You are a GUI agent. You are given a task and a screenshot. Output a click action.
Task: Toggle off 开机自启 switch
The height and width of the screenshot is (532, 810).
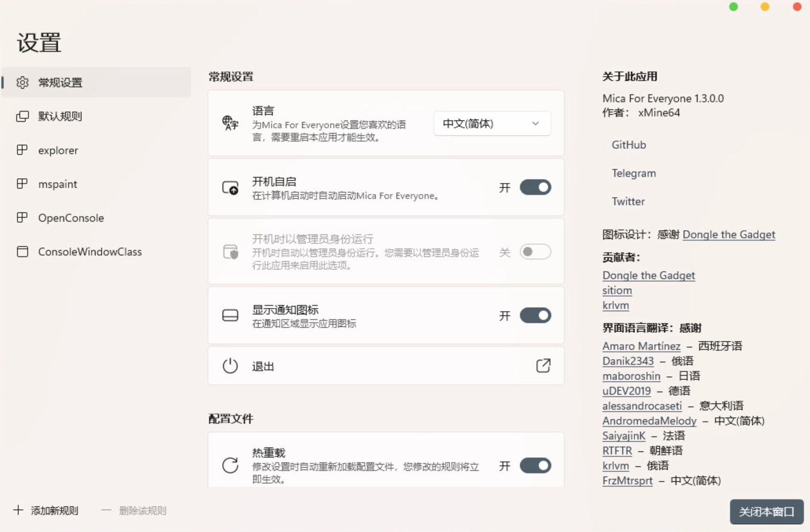pos(535,187)
